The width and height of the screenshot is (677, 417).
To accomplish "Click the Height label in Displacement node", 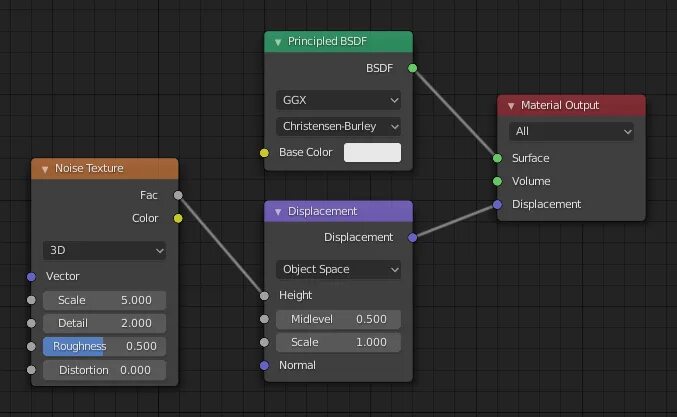I will click(295, 295).
